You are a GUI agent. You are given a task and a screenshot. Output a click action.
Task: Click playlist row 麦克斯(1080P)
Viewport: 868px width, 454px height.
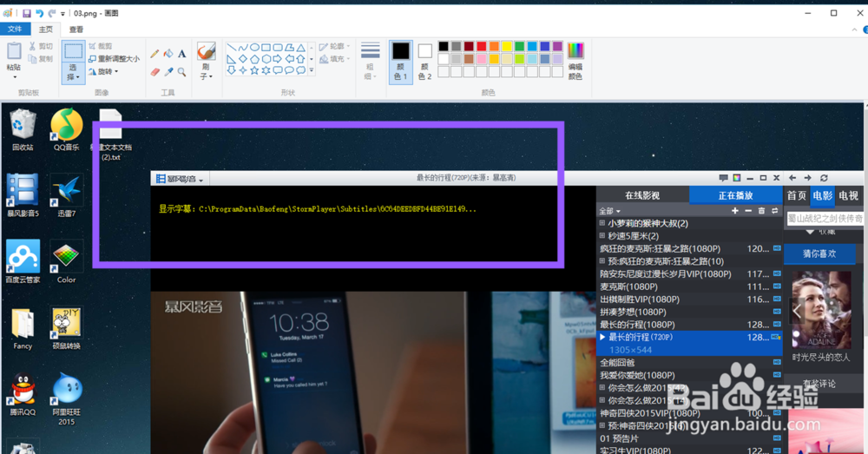(690, 286)
